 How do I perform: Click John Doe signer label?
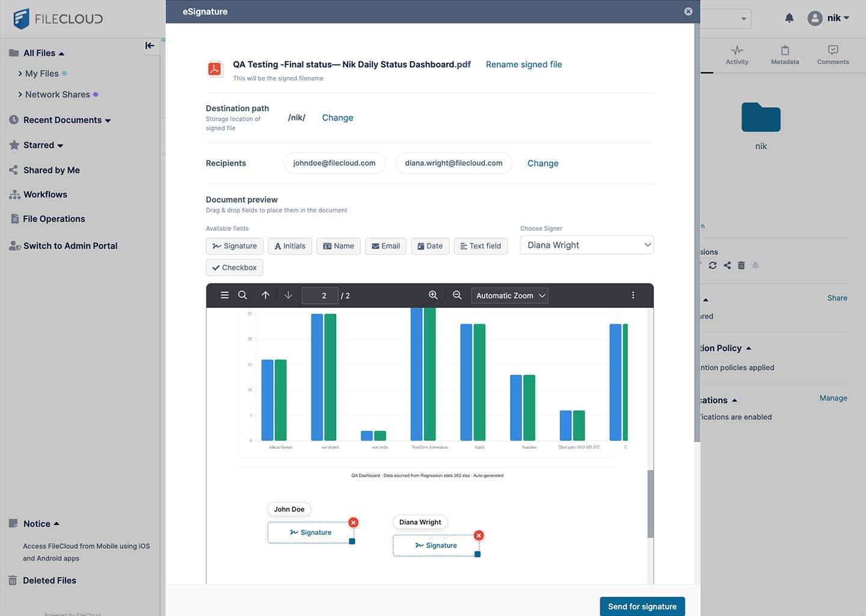289,509
